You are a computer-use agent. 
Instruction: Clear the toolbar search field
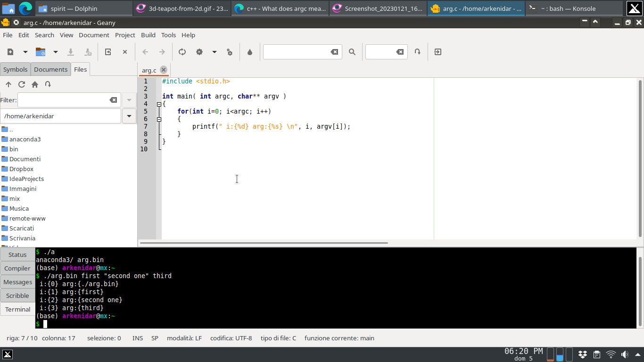334,52
